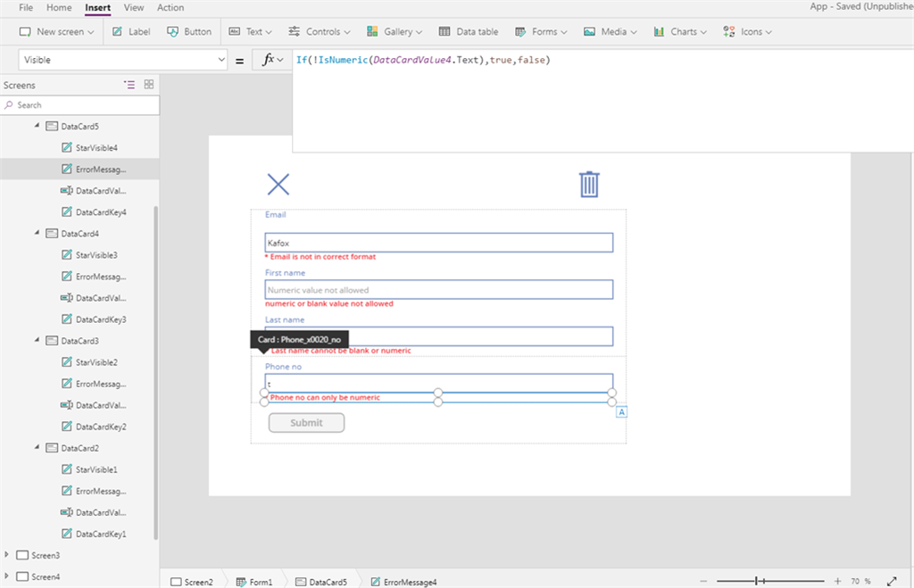Image resolution: width=914 pixels, height=588 pixels.
Task: Select DataCardKey2 in the tree
Action: (101, 427)
